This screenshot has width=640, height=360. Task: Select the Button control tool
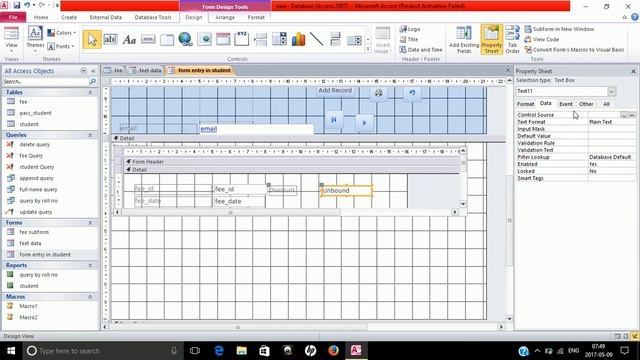[x=148, y=39]
